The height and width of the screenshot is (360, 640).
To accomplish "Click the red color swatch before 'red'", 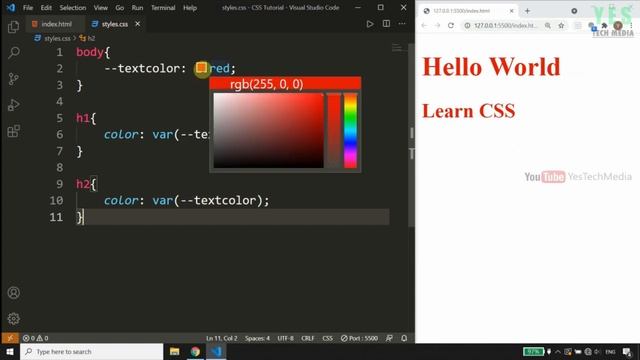I will (201, 68).
